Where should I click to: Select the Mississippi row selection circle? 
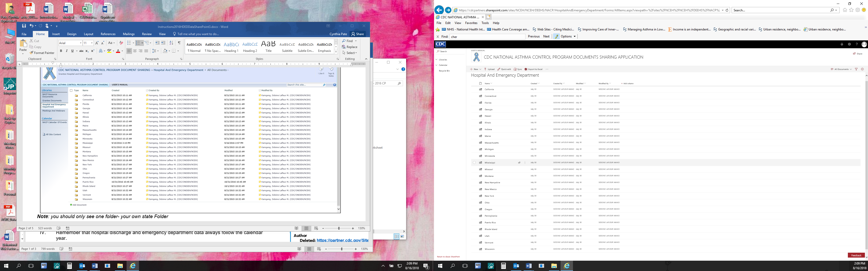point(474,163)
